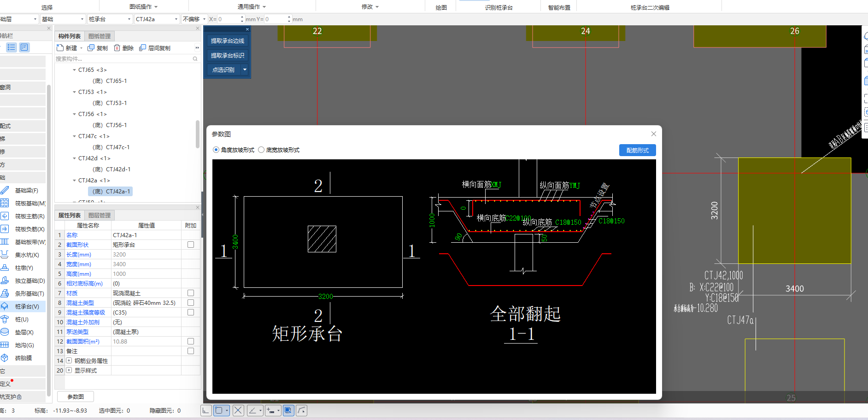
Task: Switch to the 图纸管理 tab in component panel
Action: 100,36
